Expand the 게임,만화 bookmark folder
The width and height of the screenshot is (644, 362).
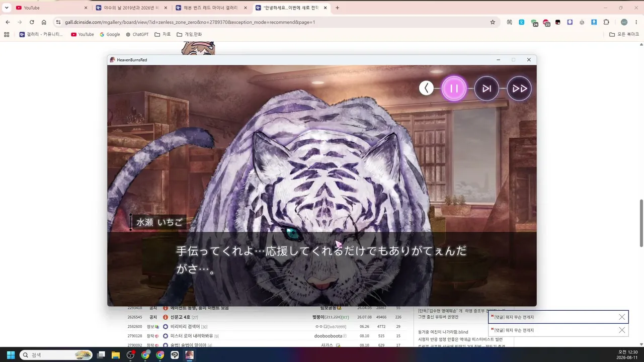(189, 34)
